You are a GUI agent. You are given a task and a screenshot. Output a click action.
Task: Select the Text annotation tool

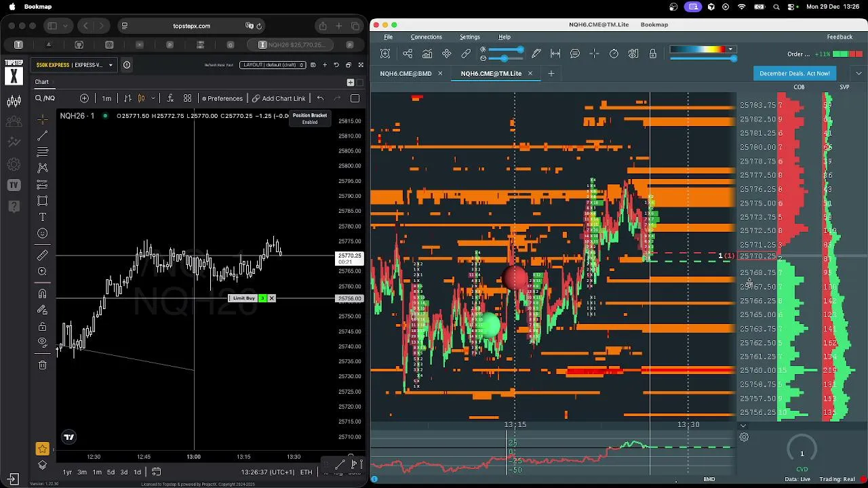pos(42,217)
